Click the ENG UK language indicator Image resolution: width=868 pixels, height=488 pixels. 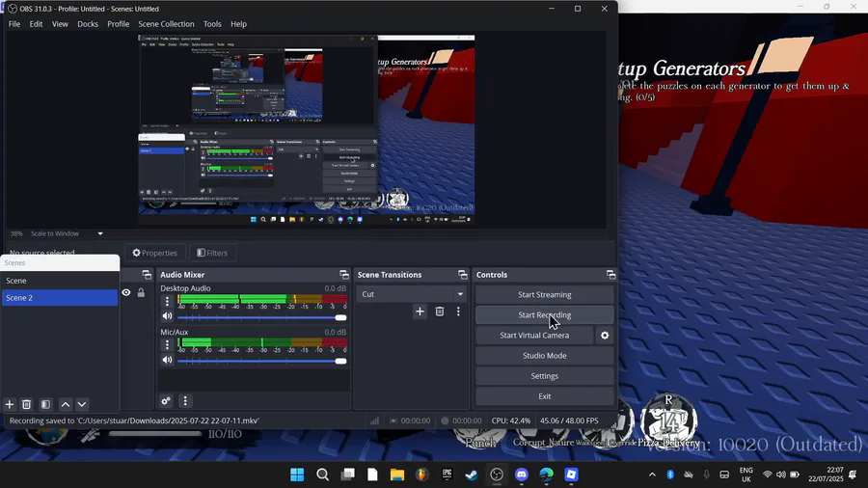pos(746,474)
